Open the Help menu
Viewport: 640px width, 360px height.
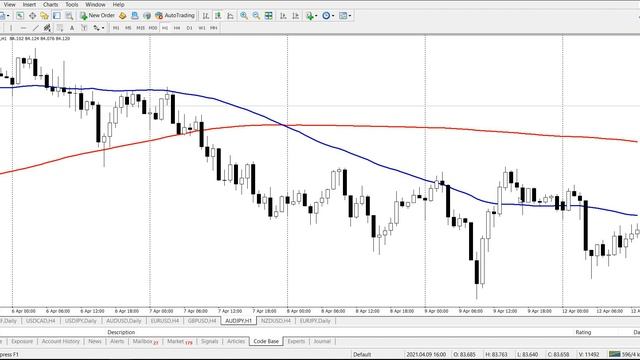(x=118, y=4)
